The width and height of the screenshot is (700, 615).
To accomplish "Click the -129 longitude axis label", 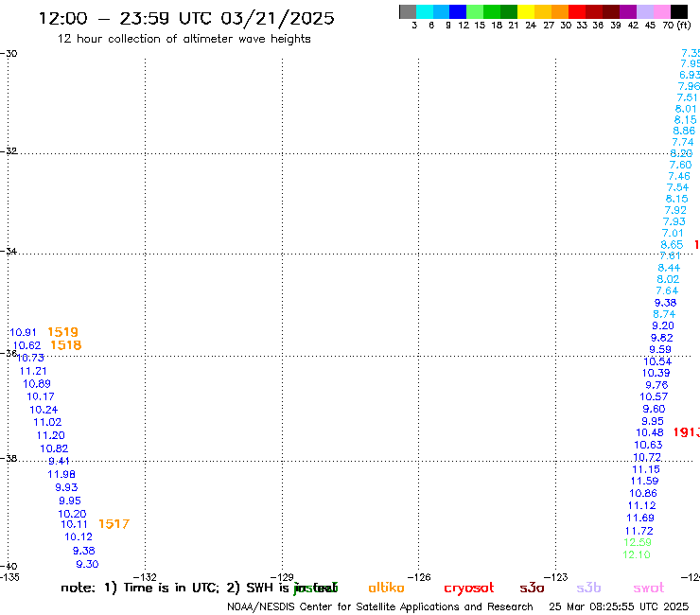I will click(x=283, y=577).
